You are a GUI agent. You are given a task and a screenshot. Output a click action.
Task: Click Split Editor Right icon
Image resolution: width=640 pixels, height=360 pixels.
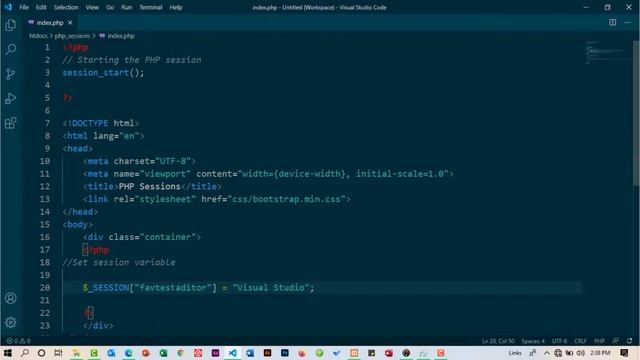[x=612, y=22]
